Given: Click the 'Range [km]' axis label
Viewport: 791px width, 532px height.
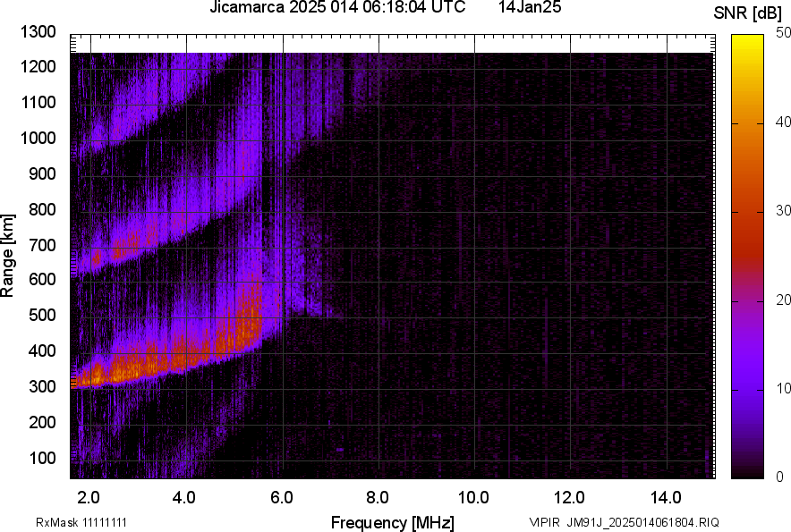Looking at the screenshot, I should 7,256.
